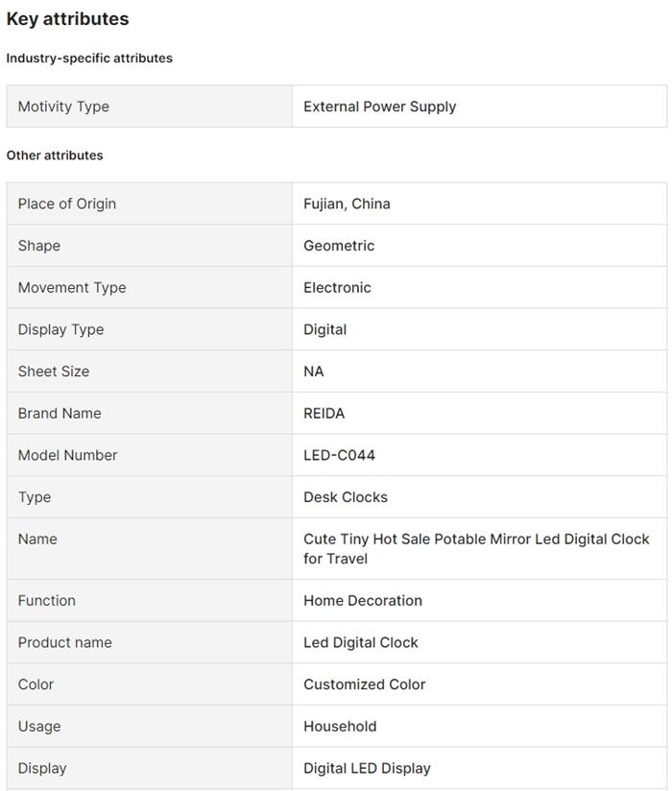Click the Industry-specific attributes subheading
The image size is (672, 791).
89,58
